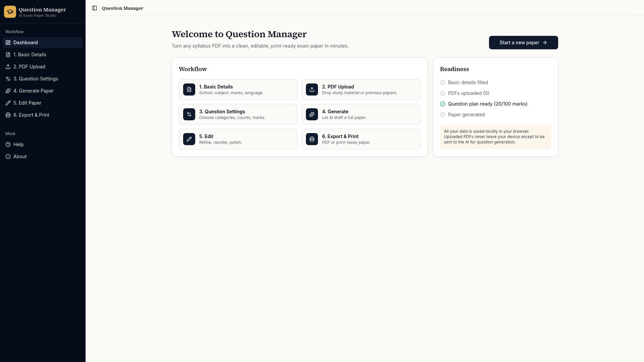The height and width of the screenshot is (362, 644).
Task: Click the sliders icon on Question Settings card
Action: [x=189, y=114]
